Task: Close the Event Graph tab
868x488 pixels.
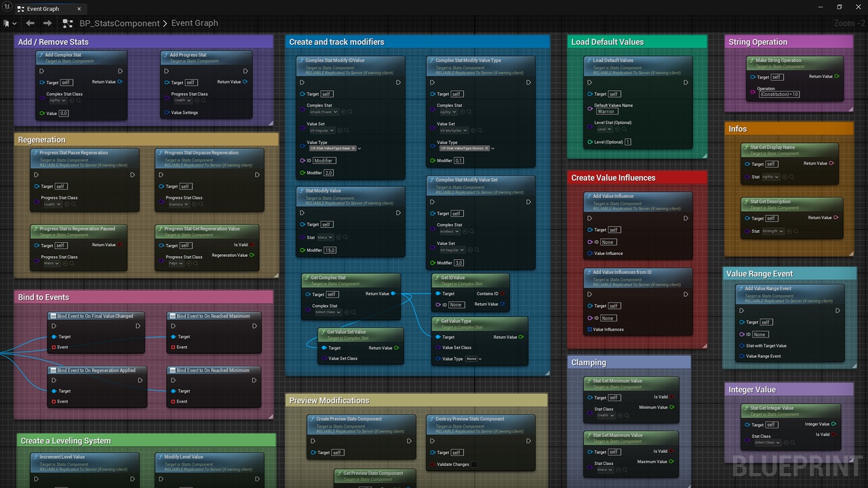Action: (79, 9)
